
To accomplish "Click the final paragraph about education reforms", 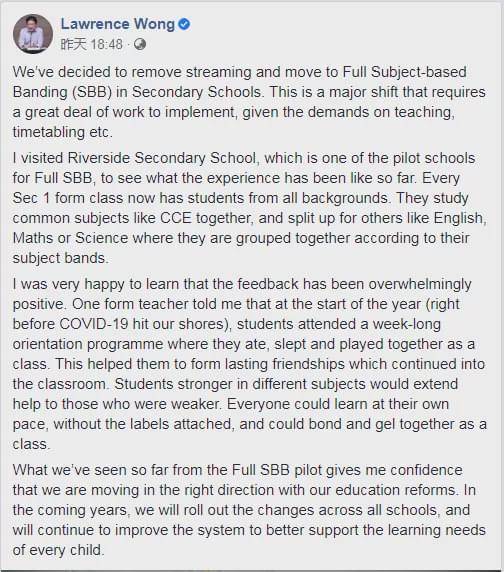I will 249,510.
